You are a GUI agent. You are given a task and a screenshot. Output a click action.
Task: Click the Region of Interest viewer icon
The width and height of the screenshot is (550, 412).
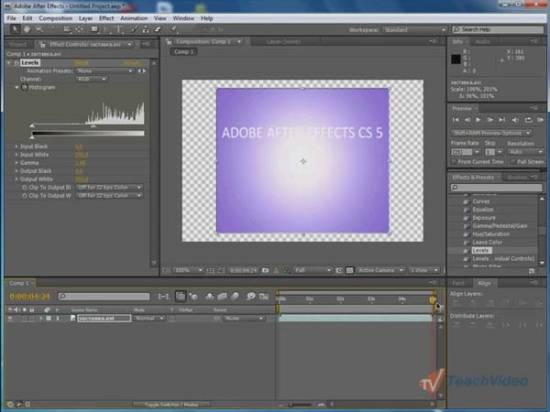click(x=339, y=270)
